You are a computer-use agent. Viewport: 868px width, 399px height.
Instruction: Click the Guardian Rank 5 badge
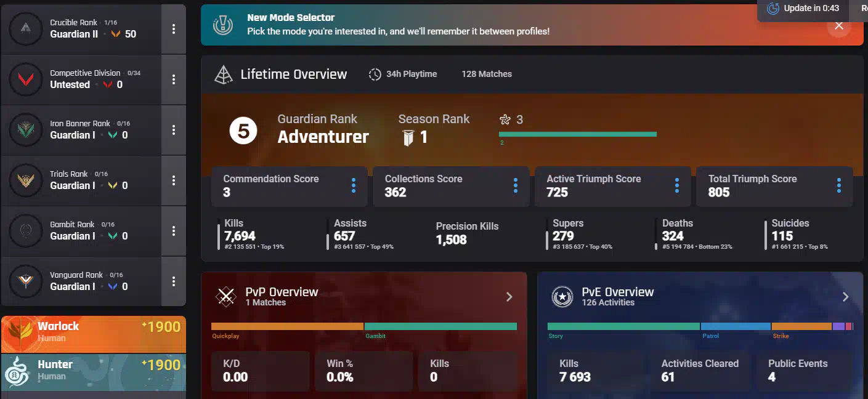(x=243, y=131)
